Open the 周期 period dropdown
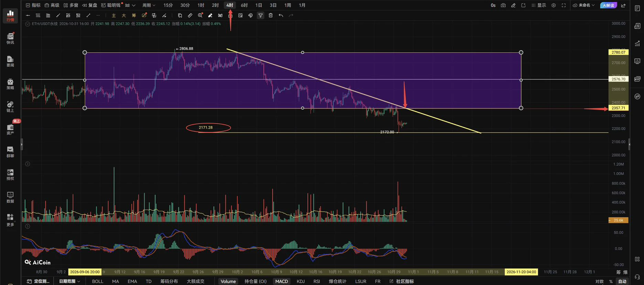Screen dimensions: 644x285 tap(149, 5)
